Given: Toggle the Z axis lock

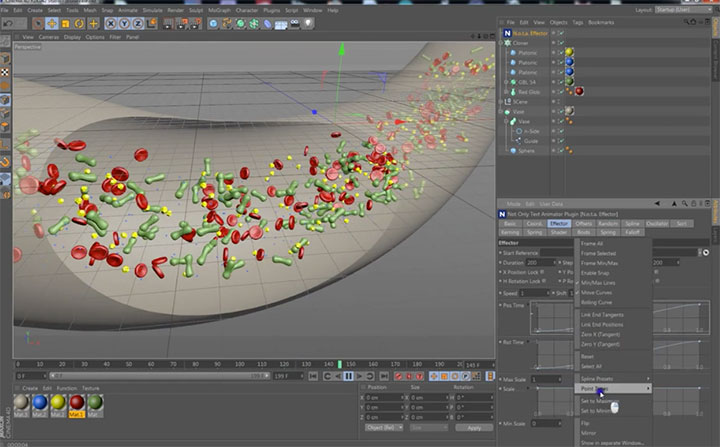Looking at the screenshot, I should 138,23.
